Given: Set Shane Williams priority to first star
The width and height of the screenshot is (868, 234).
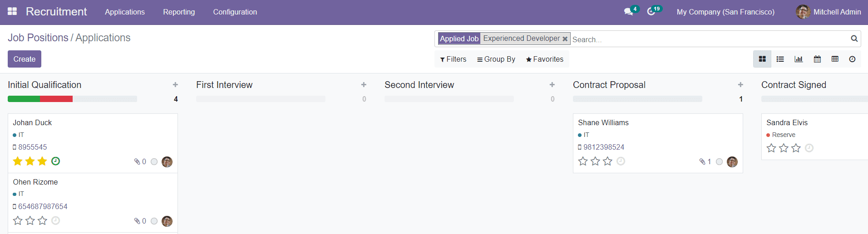Looking at the screenshot, I should (583, 161).
